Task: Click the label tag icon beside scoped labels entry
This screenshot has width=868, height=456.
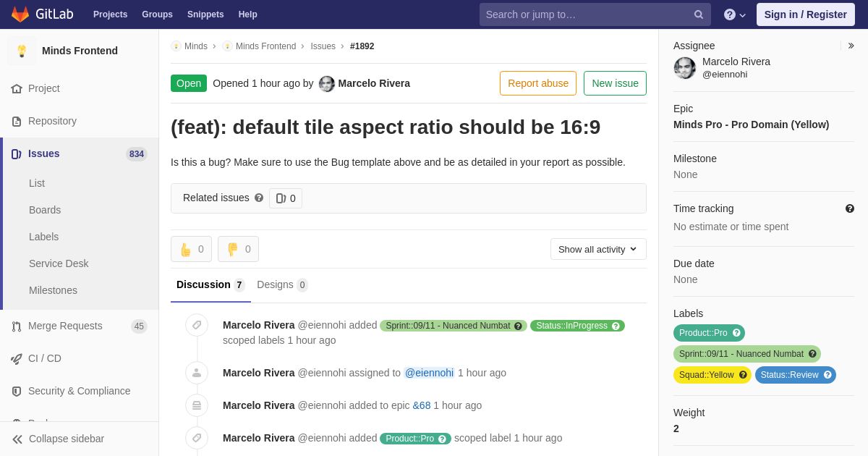Action: (x=197, y=325)
